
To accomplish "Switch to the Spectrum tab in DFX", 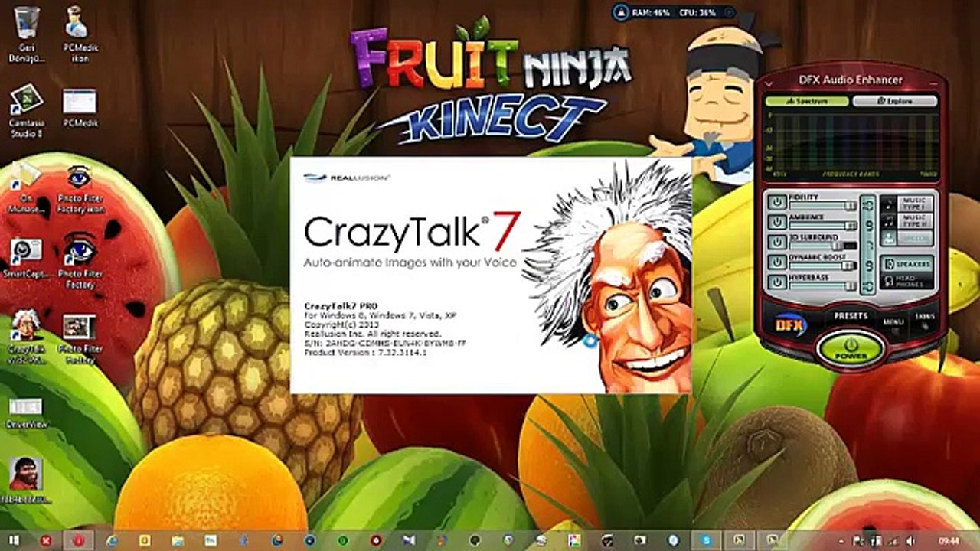I will [807, 101].
